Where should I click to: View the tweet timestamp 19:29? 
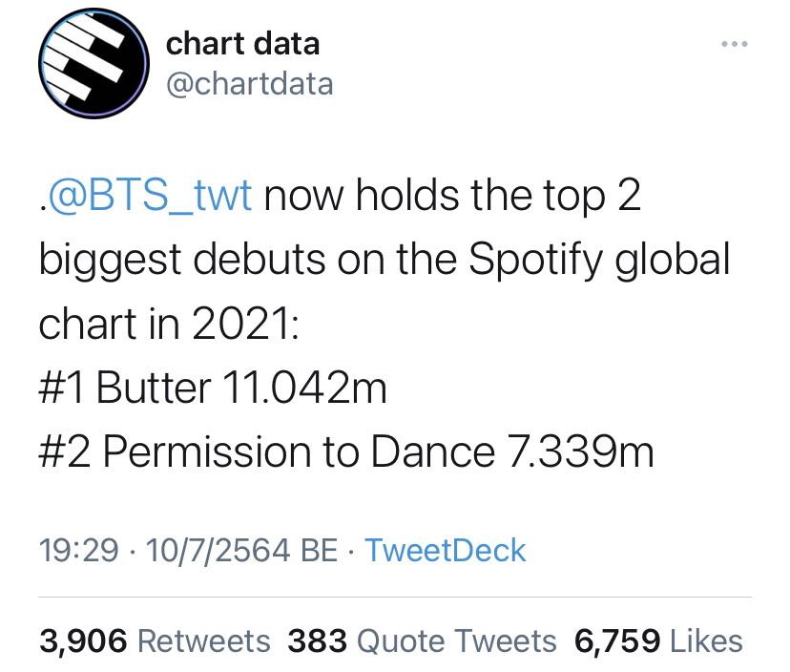79,550
